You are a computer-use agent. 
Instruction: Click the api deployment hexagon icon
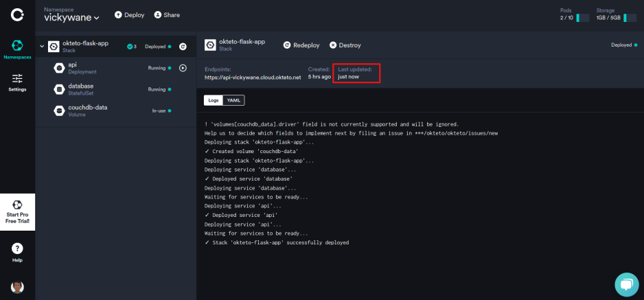(x=59, y=68)
